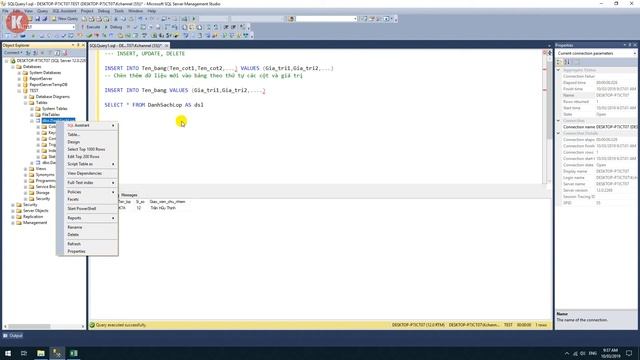Collapse the Databases tree node

pos(13,67)
